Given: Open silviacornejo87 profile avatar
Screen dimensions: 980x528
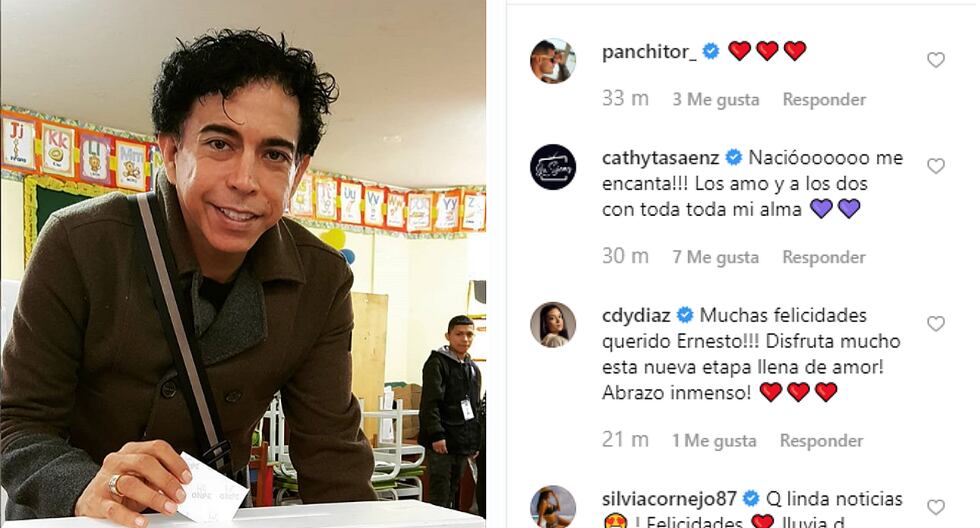Looking at the screenshot, I should coord(553,507).
